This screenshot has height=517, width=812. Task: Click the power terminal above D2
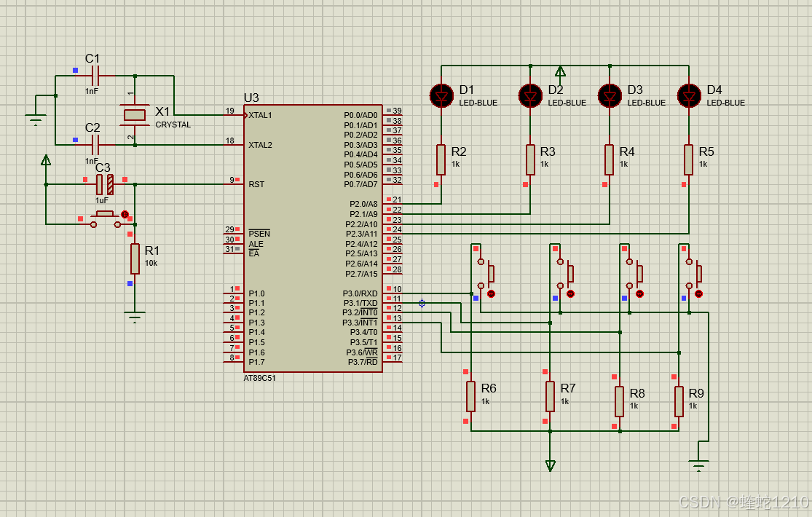560,71
